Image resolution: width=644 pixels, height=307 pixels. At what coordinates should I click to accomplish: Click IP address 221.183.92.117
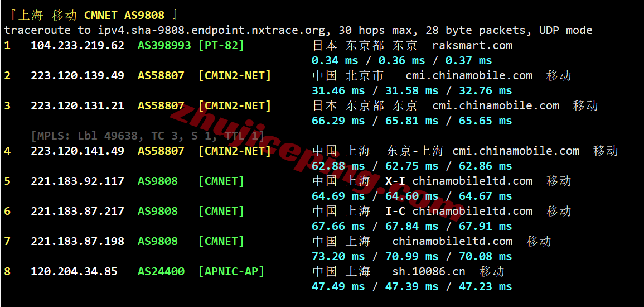click(x=77, y=181)
